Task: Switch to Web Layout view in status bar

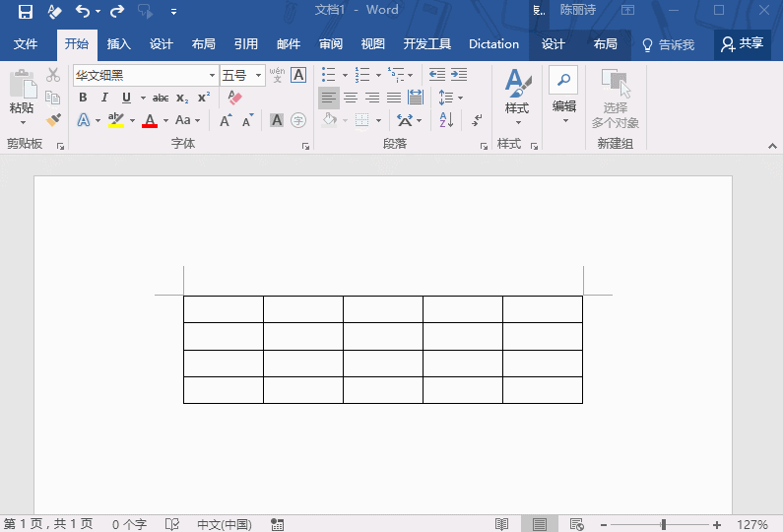Action: 577,524
